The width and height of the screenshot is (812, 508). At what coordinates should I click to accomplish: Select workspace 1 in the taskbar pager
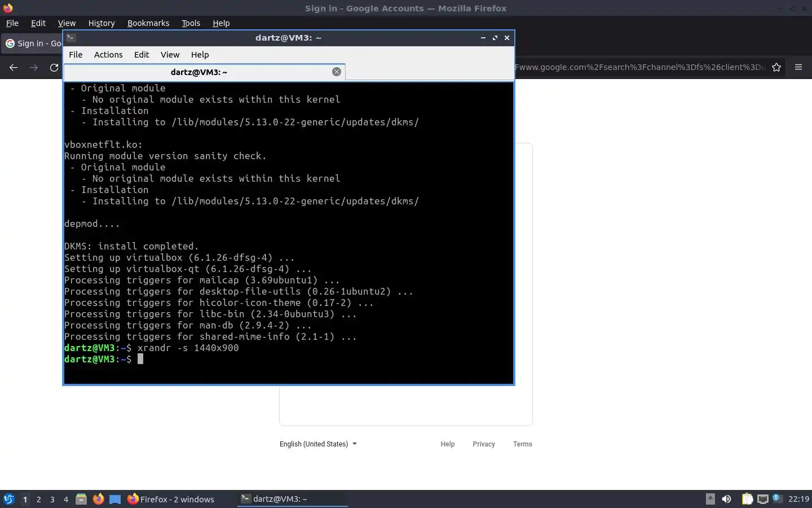tap(25, 499)
